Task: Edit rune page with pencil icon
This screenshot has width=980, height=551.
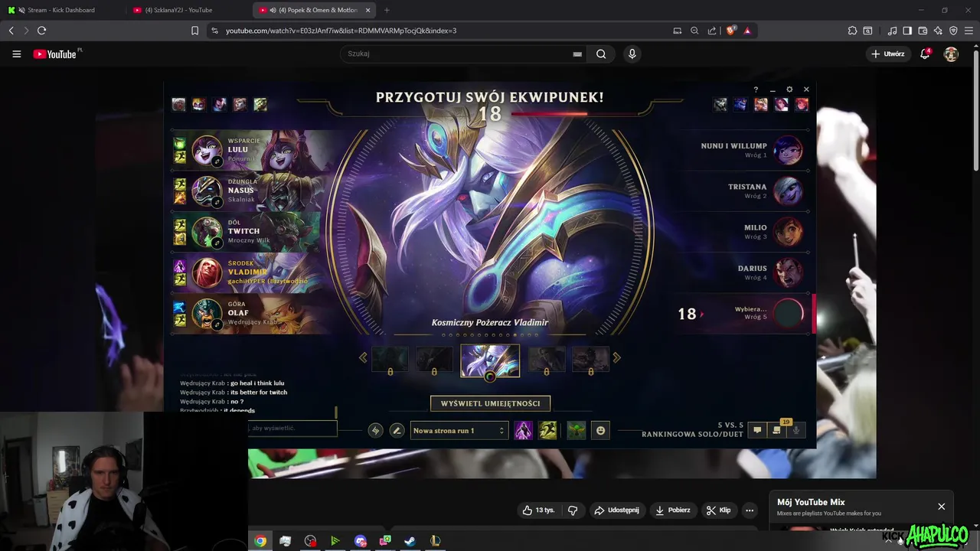Action: pos(397,431)
